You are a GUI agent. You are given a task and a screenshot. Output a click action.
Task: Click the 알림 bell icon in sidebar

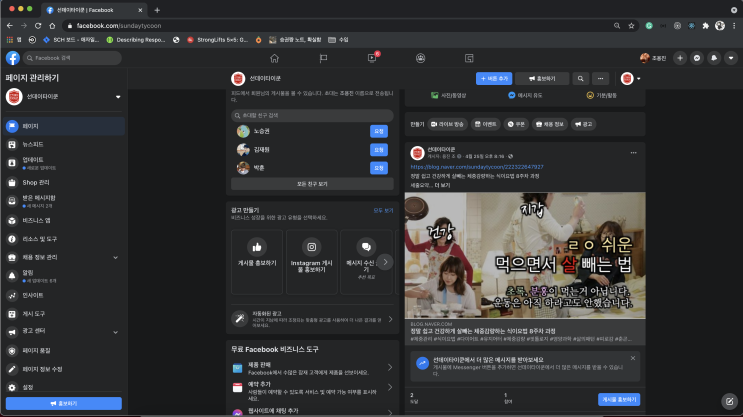(x=12, y=276)
